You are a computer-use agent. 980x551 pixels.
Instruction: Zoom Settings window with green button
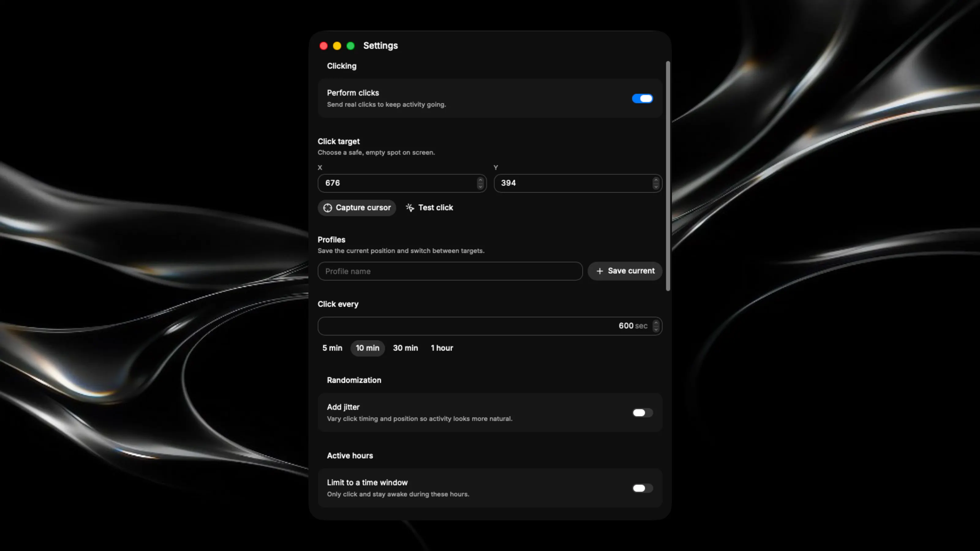[351, 46]
